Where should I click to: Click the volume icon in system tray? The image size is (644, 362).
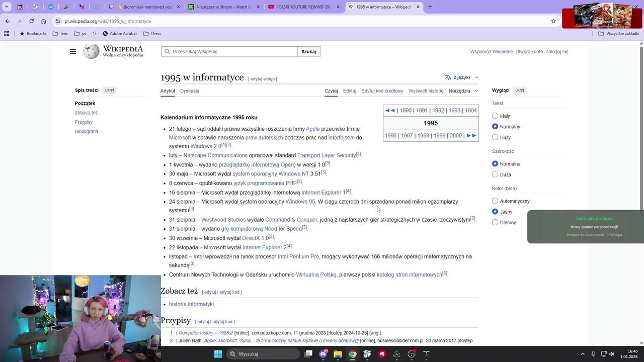click(612, 354)
